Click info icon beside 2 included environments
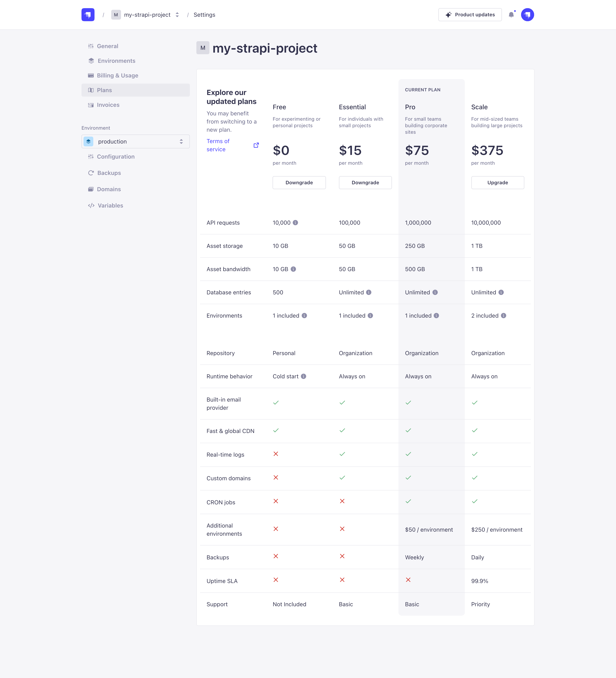Viewport: 616px width, 678px height. (503, 316)
